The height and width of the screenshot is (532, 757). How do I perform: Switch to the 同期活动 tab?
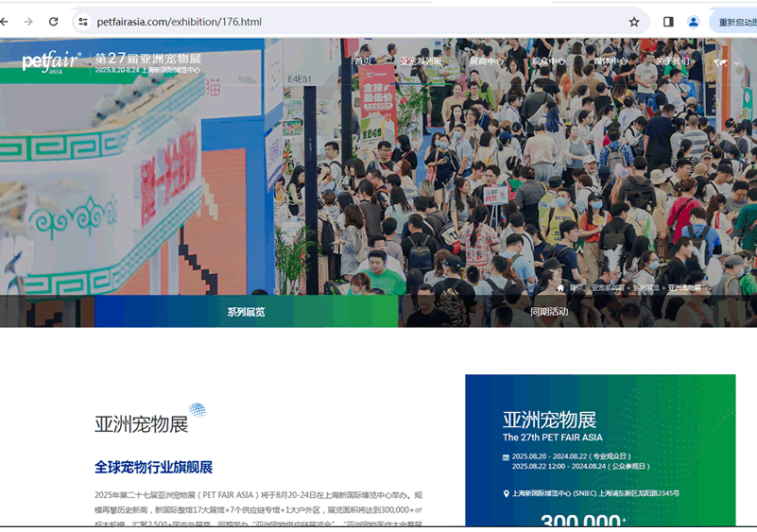tap(549, 312)
